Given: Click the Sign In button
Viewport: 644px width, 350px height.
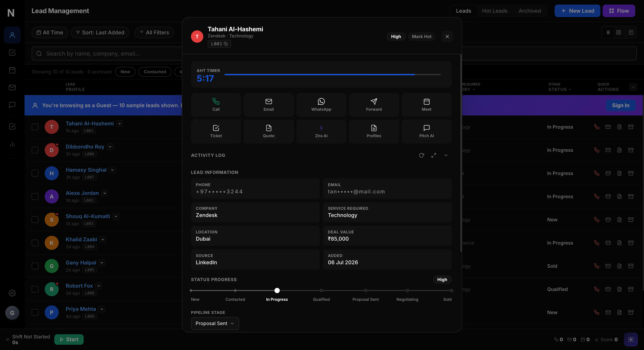Looking at the screenshot, I should 621,105.
